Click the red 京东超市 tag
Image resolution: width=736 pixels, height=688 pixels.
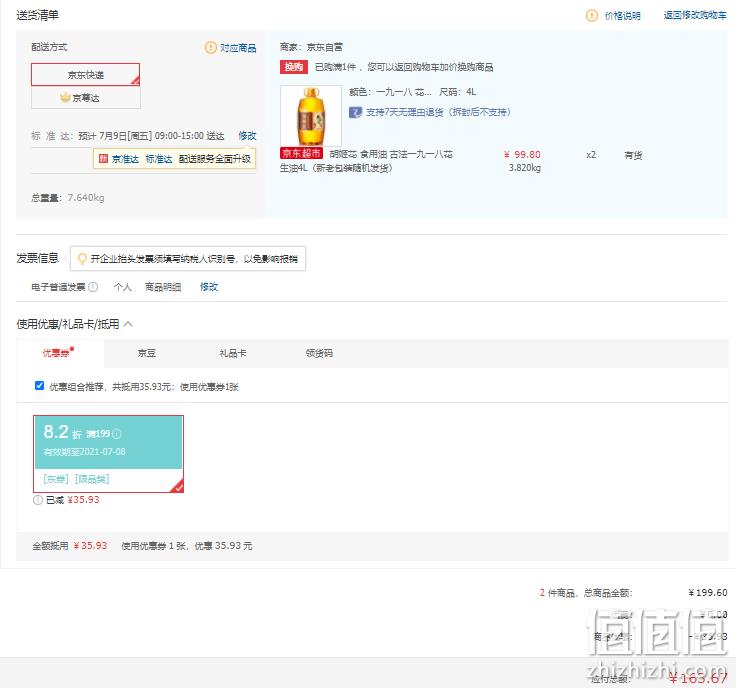301,153
